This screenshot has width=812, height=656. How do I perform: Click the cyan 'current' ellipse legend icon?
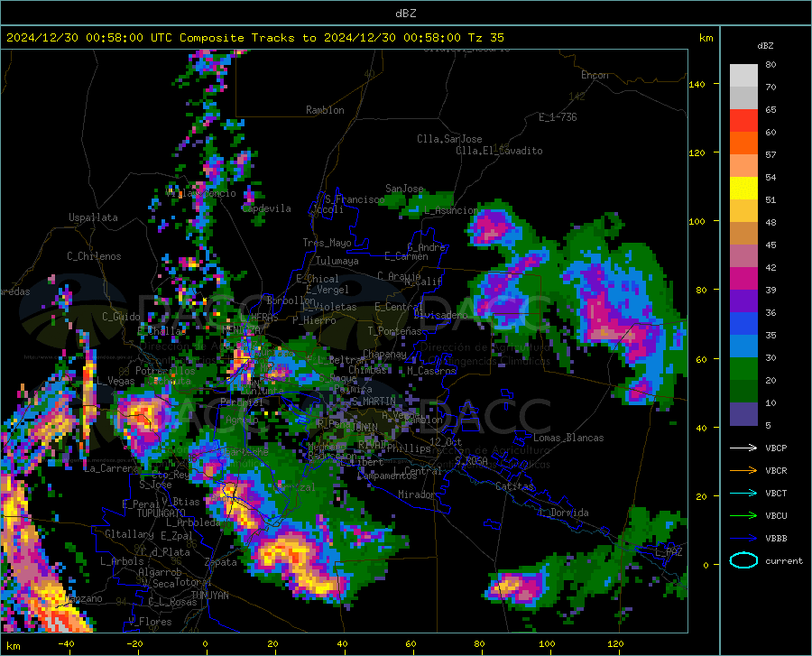click(x=743, y=560)
